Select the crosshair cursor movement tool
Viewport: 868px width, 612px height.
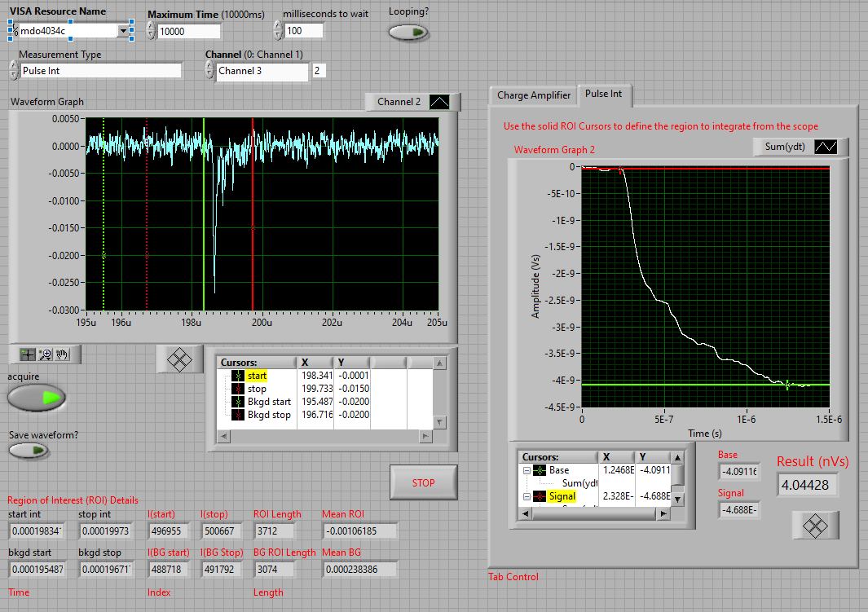(28, 354)
